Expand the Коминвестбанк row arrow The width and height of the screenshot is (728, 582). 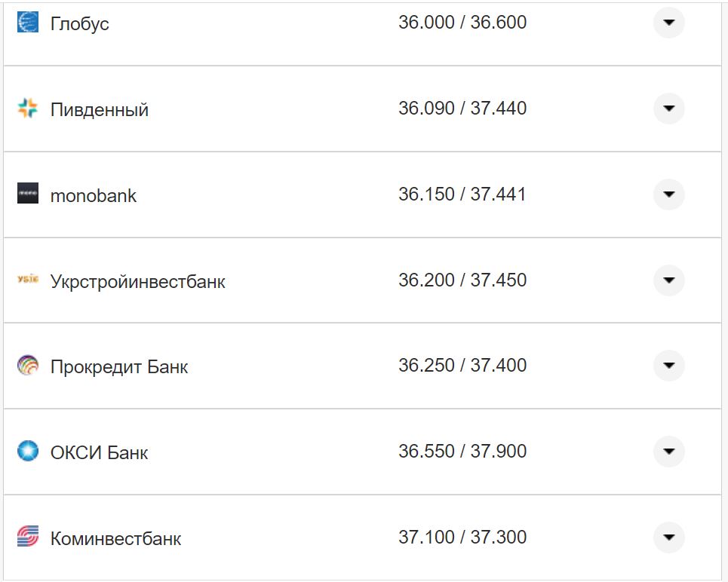coord(668,538)
